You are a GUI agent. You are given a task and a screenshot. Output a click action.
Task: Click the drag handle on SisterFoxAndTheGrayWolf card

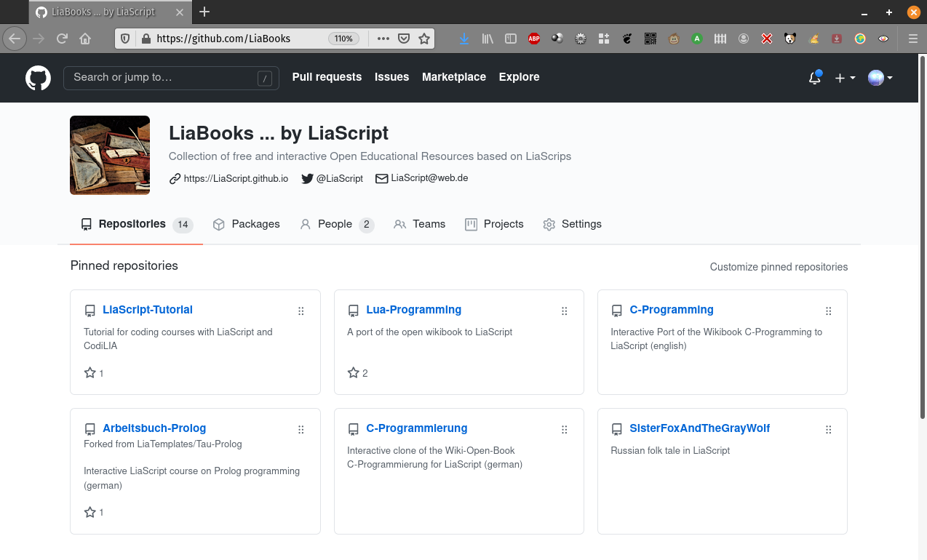coord(828,430)
